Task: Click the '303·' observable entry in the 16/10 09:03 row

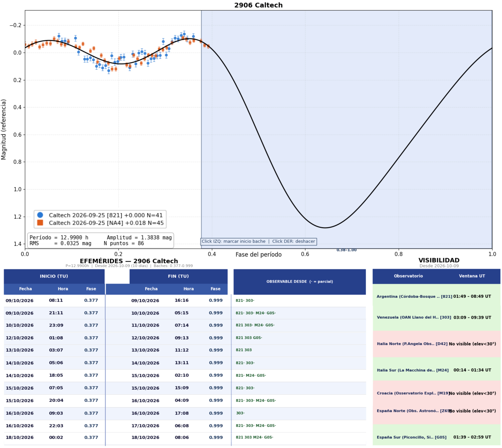Action: point(240,413)
